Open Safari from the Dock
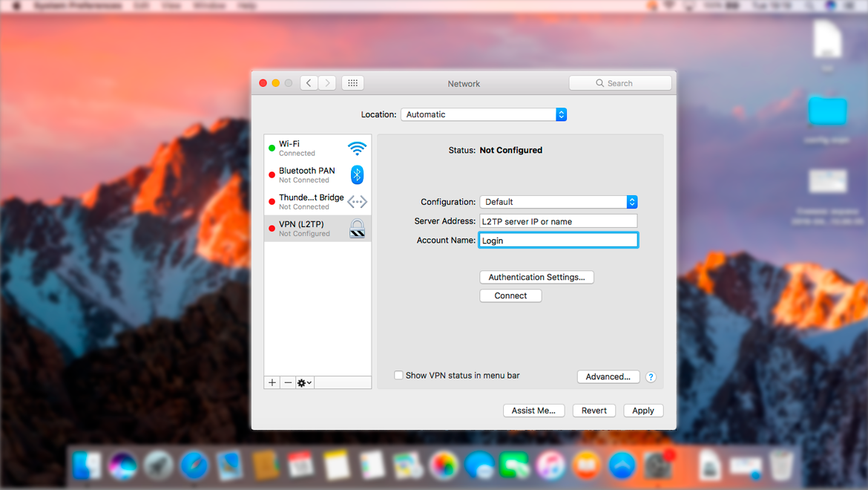Screen dimensions: 868x490 pyautogui.click(x=194, y=465)
